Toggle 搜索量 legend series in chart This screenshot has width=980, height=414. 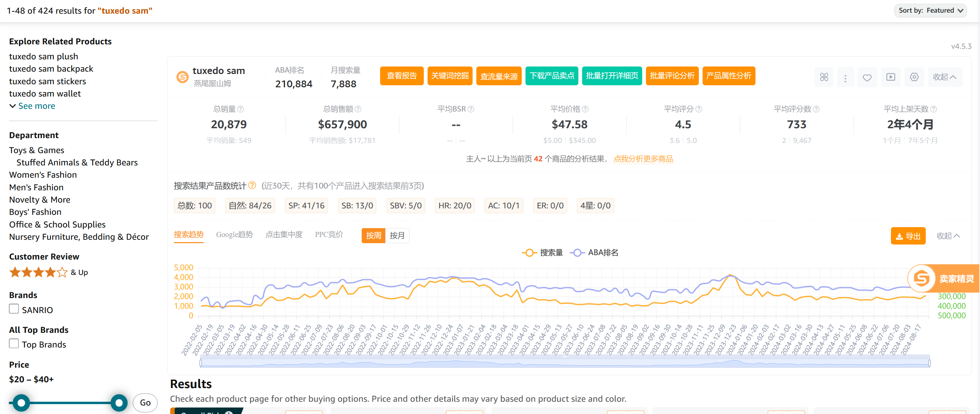pos(542,252)
